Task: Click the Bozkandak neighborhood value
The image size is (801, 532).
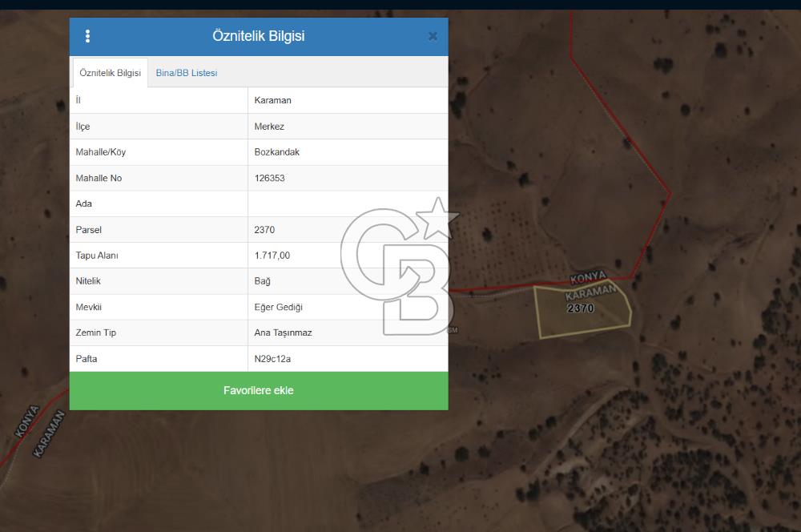Action: pyautogui.click(x=276, y=152)
